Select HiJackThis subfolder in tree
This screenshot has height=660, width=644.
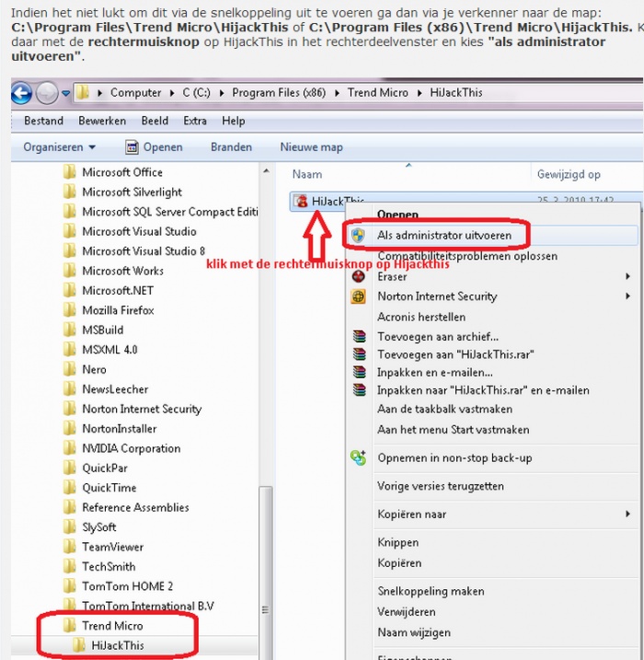tap(118, 645)
